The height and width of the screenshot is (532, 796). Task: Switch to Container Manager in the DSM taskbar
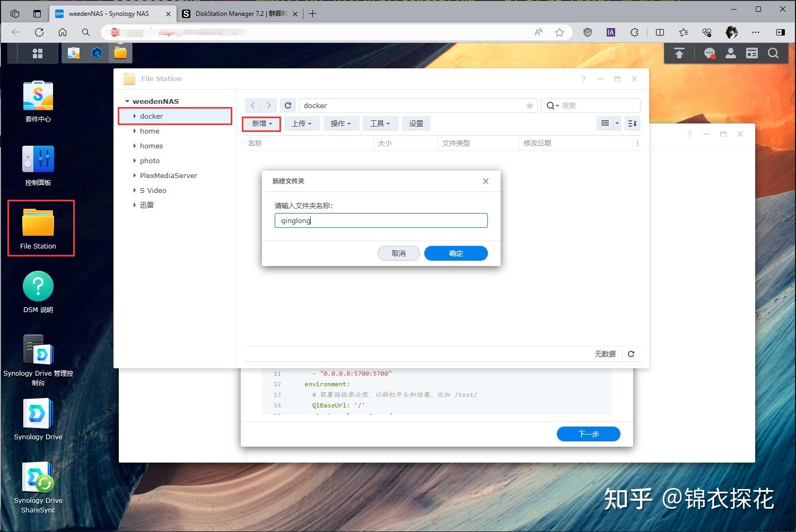pyautogui.click(x=97, y=53)
